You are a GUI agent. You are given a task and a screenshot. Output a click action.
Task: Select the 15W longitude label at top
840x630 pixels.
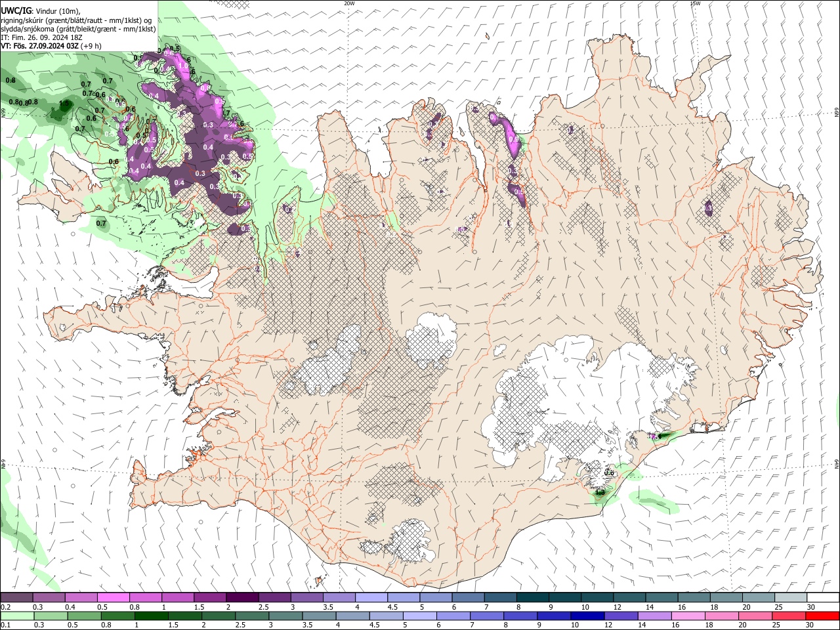tap(695, 3)
